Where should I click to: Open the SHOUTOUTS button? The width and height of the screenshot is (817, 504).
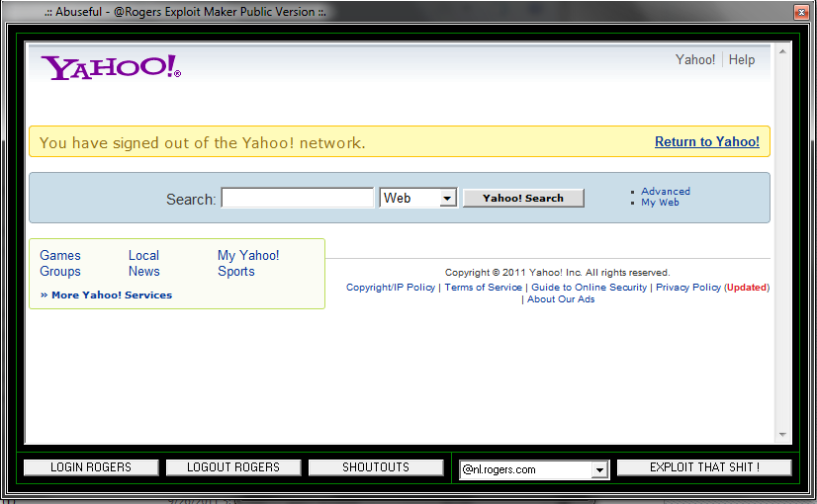(376, 467)
